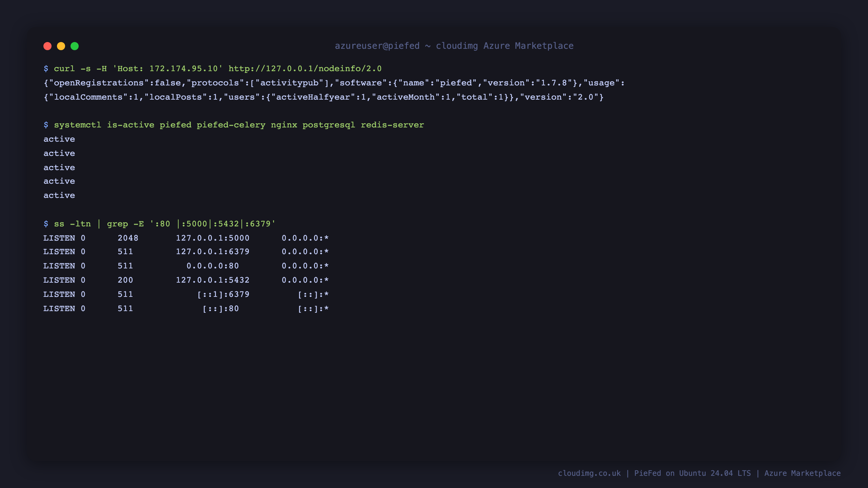868x488 pixels.
Task: Click the LISTEN row for [::1]:6379
Action: click(x=186, y=294)
